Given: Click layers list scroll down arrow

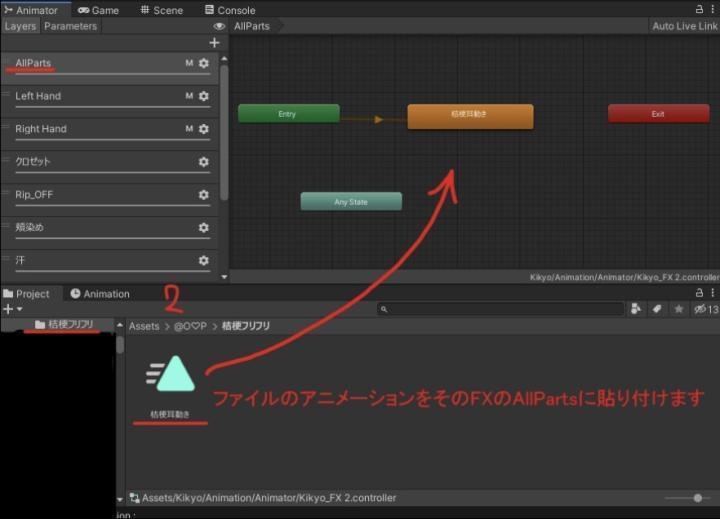Looking at the screenshot, I should coord(224,276).
